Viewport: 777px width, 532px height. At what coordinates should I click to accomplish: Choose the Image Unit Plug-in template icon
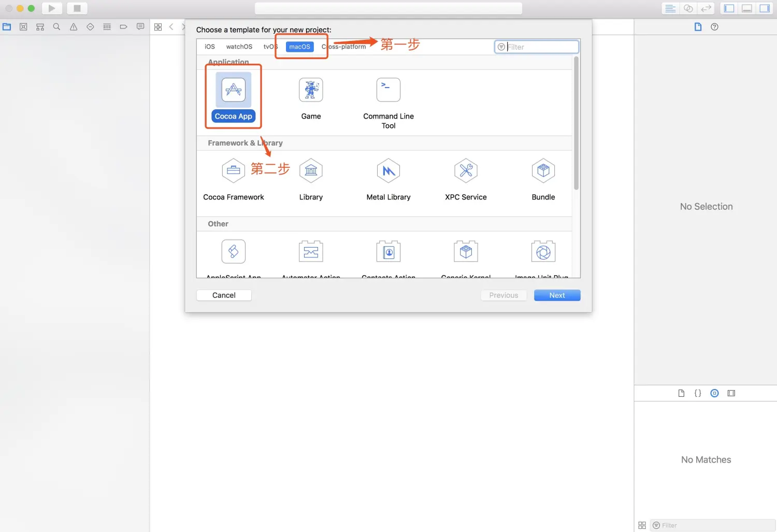tap(543, 251)
